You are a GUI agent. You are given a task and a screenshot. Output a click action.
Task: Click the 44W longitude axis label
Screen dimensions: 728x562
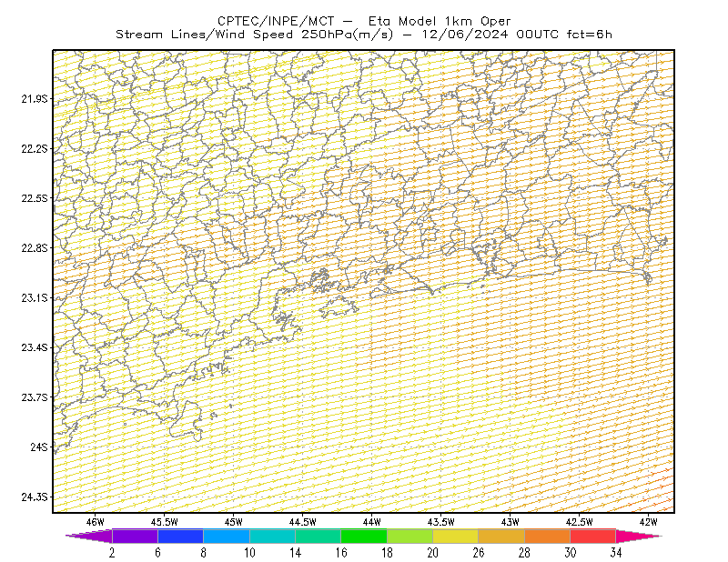pos(371,522)
